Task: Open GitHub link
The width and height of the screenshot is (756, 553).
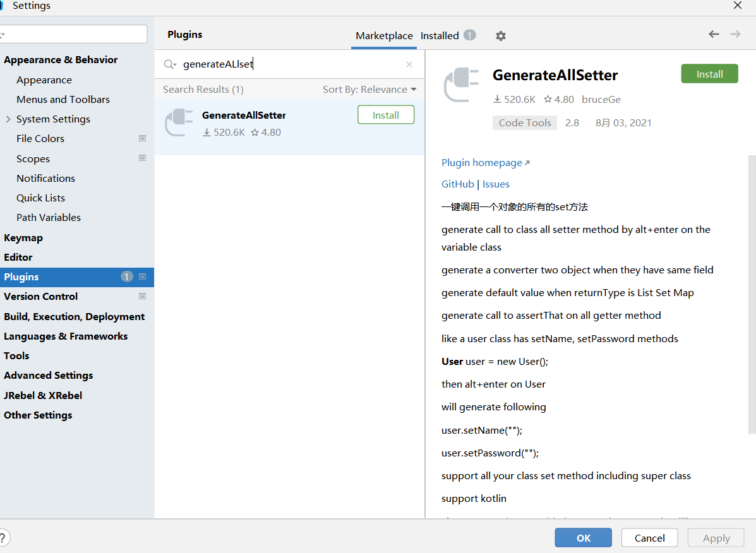Action: coord(457,184)
